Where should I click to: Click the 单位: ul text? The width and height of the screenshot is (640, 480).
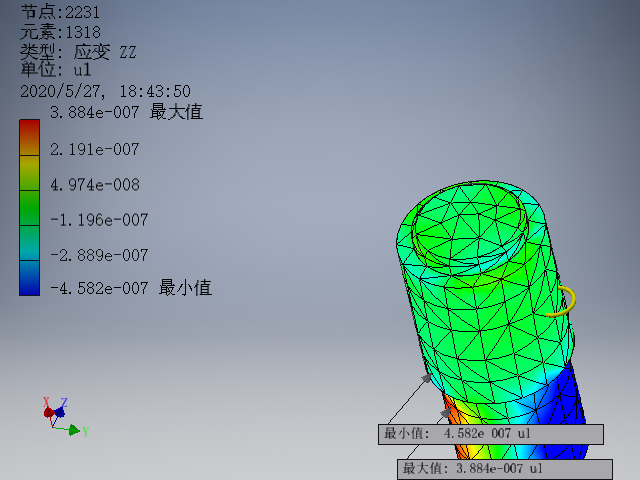tap(56, 69)
